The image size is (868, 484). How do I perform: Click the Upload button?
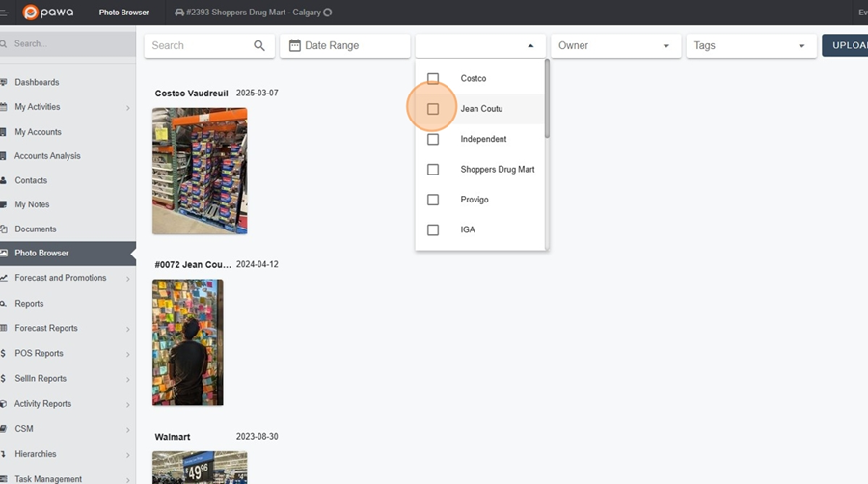tap(845, 45)
